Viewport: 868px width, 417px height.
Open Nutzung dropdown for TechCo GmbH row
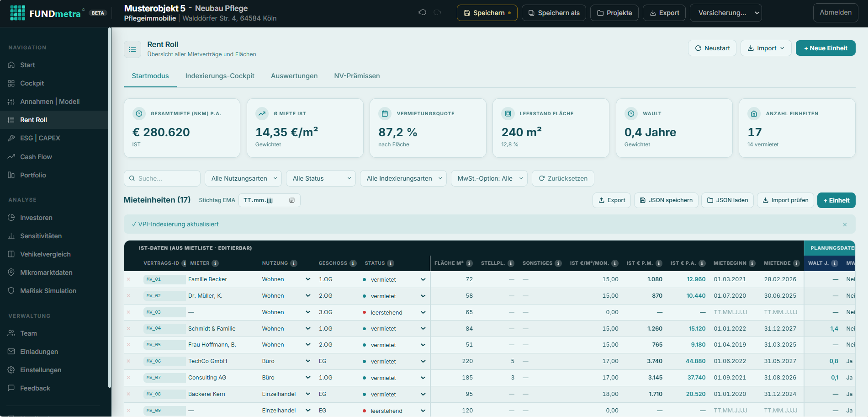point(308,361)
